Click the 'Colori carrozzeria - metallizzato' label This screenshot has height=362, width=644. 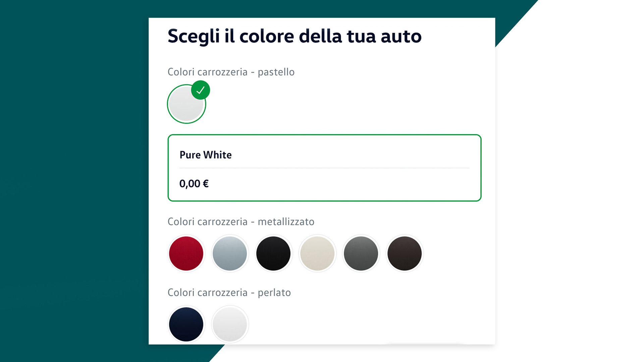(241, 222)
